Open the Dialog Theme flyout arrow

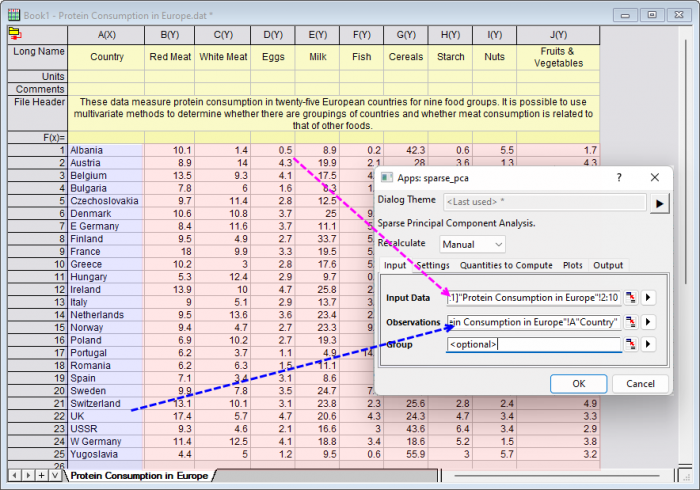pos(659,203)
